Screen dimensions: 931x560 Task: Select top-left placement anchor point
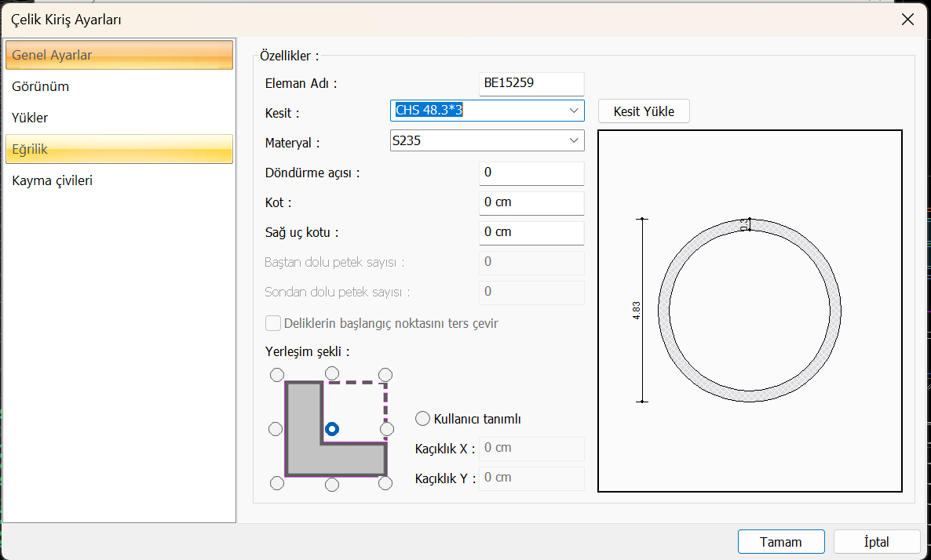[276, 375]
